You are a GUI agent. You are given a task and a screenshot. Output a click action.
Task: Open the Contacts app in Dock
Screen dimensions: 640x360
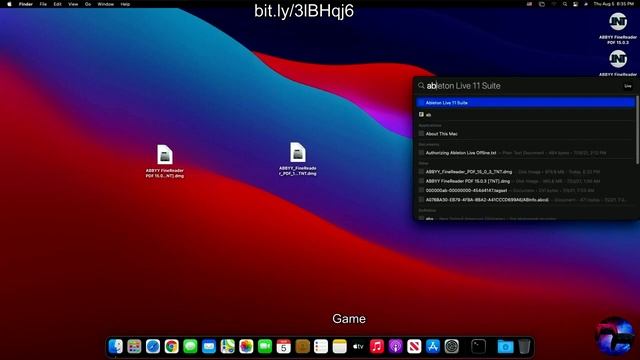click(x=302, y=347)
